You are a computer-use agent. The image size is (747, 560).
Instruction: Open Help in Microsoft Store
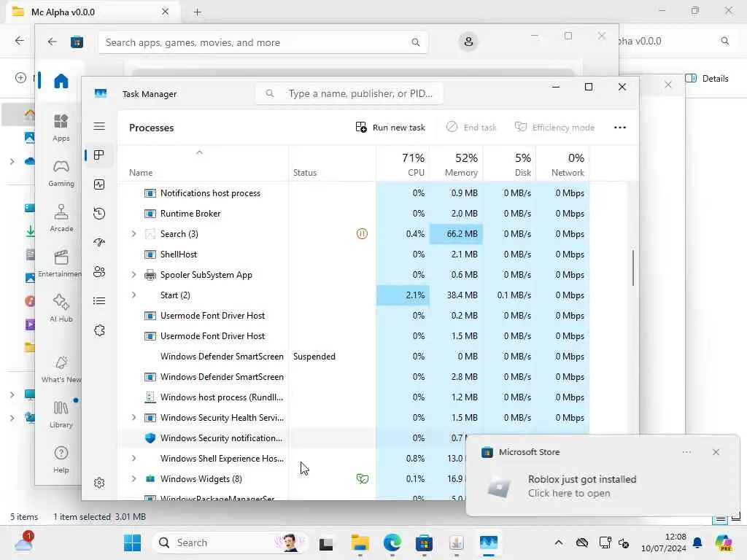click(x=61, y=460)
